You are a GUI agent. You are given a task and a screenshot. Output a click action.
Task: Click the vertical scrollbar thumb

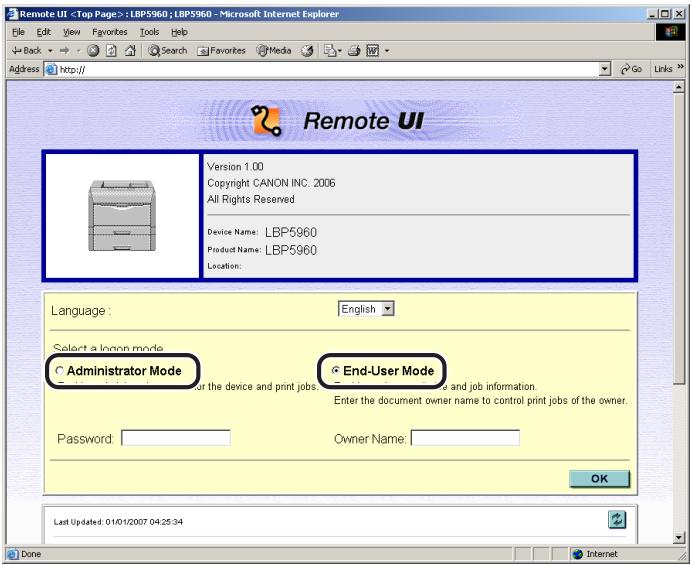point(679,239)
